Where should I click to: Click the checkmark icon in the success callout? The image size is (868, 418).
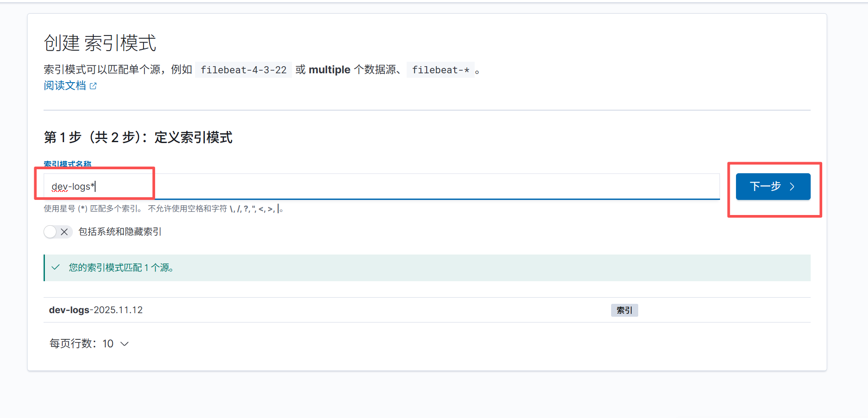pos(56,267)
